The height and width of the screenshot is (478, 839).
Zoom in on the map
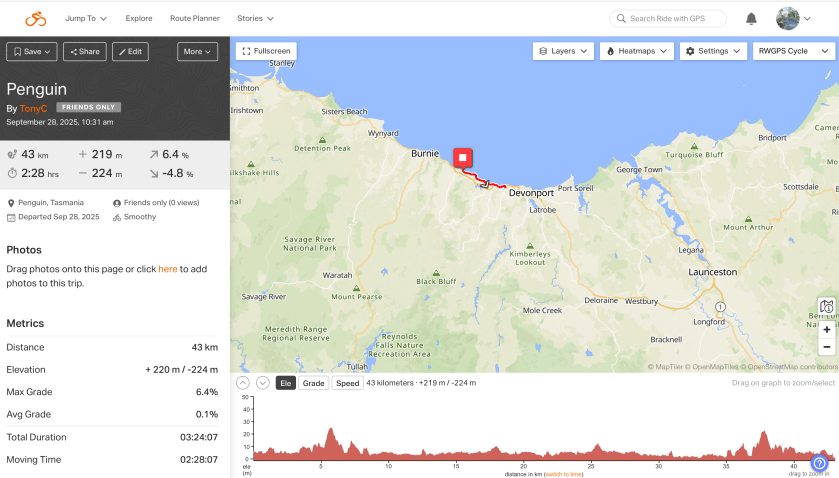[x=826, y=329]
